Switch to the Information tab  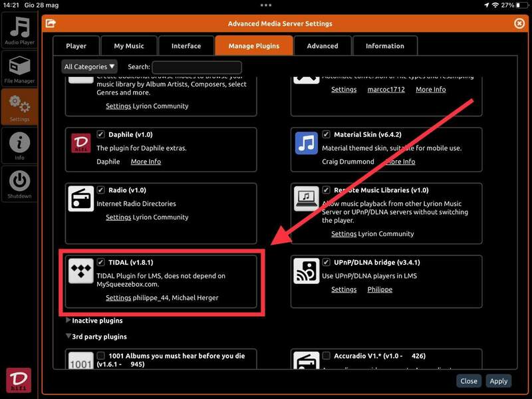(x=385, y=46)
